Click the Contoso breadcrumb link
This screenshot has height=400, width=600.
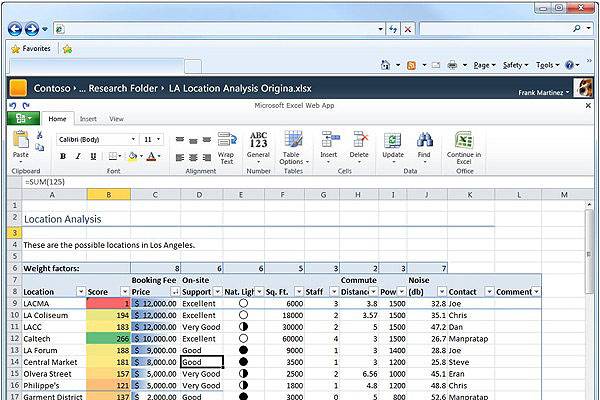click(x=52, y=88)
